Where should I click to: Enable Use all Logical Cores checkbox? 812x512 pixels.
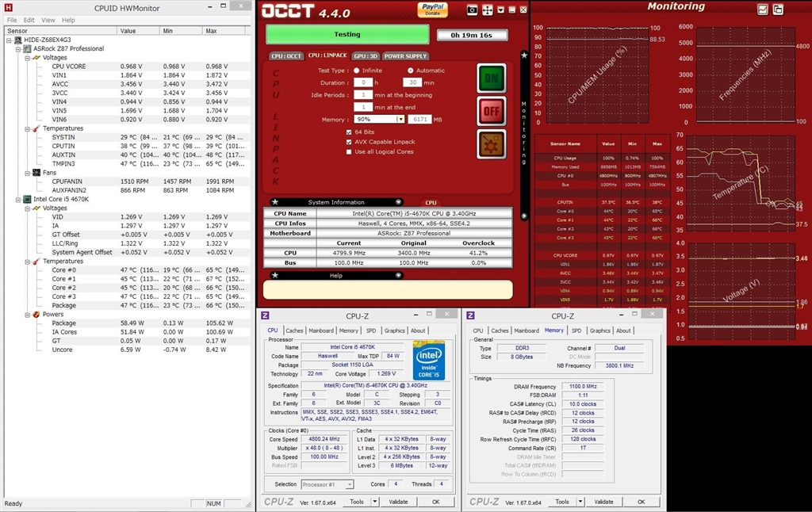tap(349, 151)
